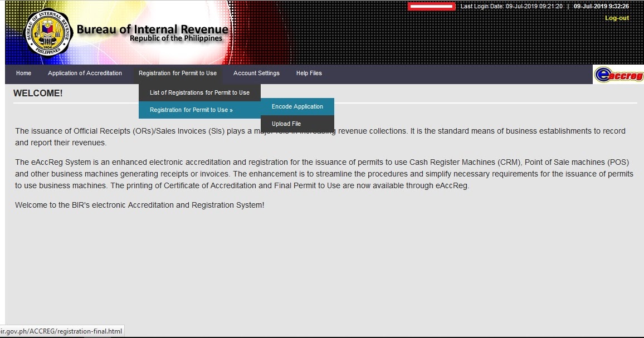Click the Log-out link
Image resolution: width=644 pixels, height=338 pixels.
pos(616,18)
